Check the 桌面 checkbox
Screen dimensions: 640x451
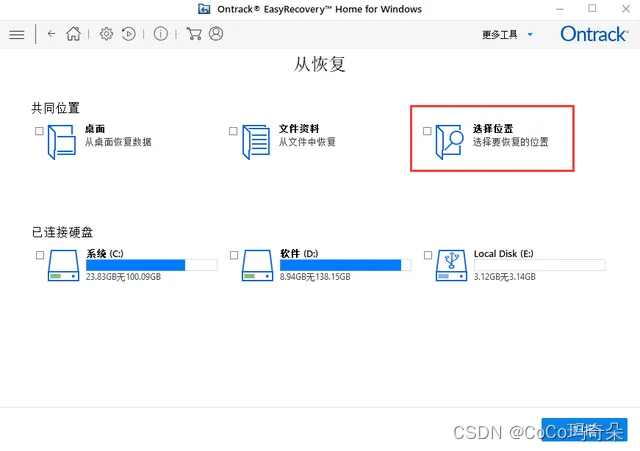pos(39,131)
